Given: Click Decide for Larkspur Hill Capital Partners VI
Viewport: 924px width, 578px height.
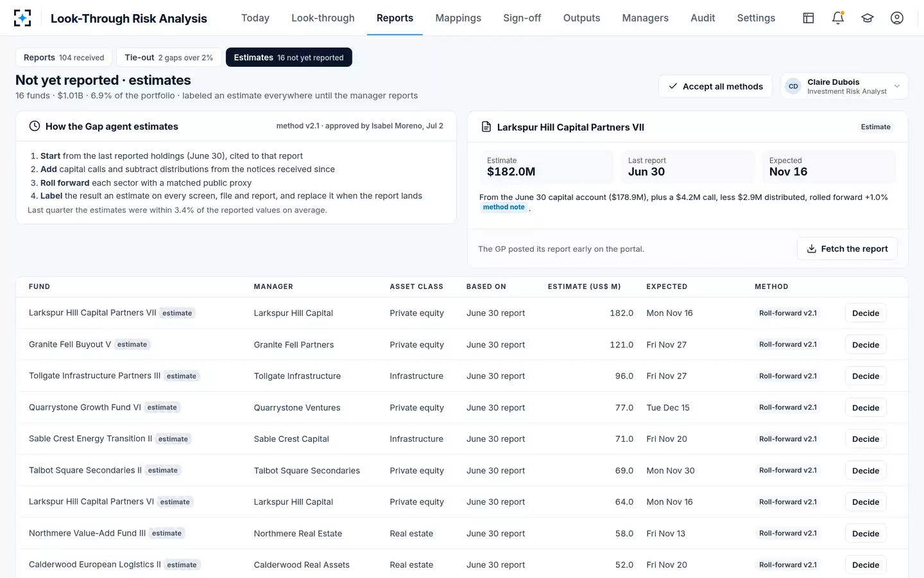Looking at the screenshot, I should [x=866, y=502].
